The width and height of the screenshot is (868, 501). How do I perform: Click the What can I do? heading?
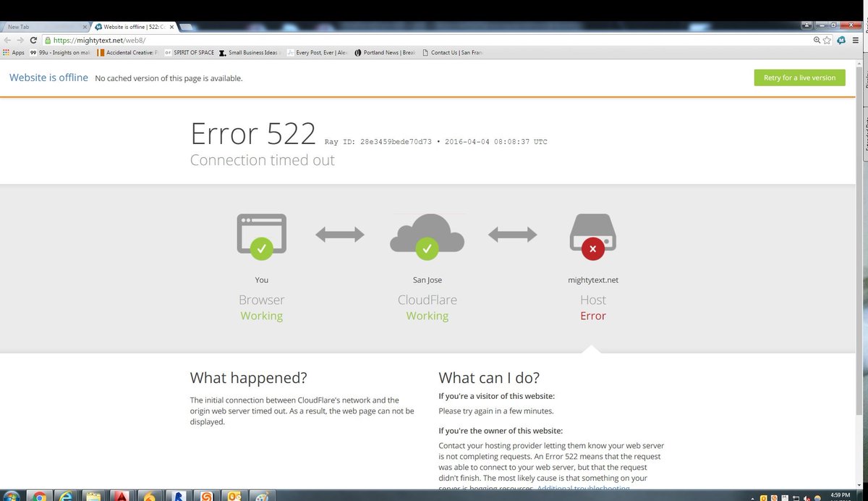point(489,378)
